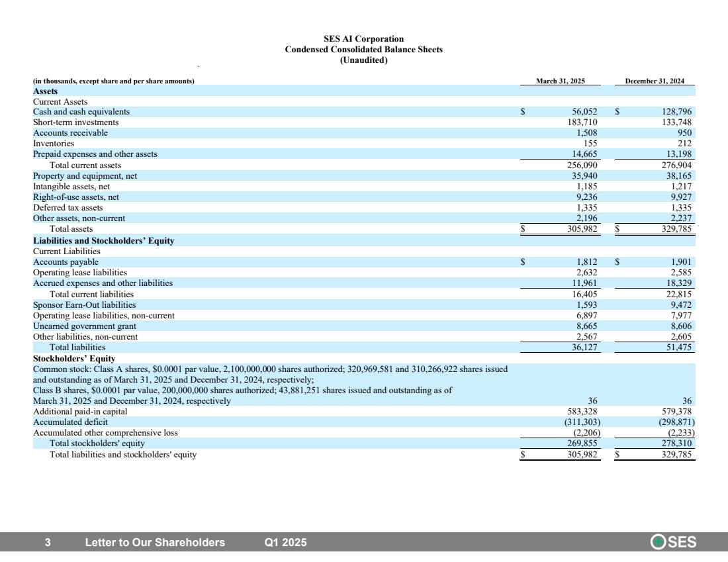
Task: Click the 'SES AI Corporation' title
Action: (363, 38)
